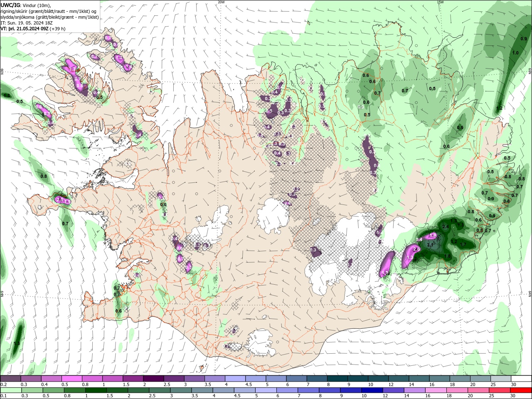Click the pink rain-scale swatch starting at 18
The width and height of the screenshot is (532, 399).
pos(458,390)
